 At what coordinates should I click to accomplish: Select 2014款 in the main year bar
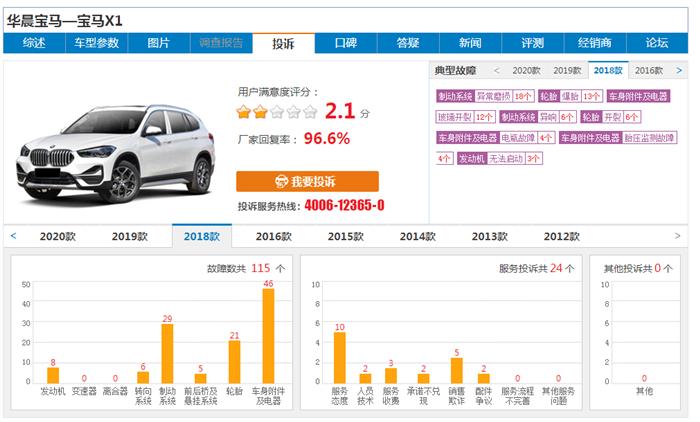coord(417,237)
